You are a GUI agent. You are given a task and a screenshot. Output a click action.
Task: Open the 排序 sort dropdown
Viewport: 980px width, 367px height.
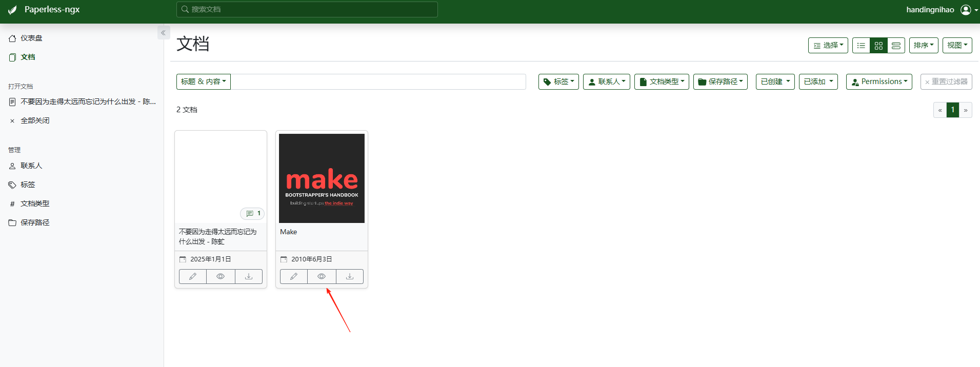(x=924, y=45)
